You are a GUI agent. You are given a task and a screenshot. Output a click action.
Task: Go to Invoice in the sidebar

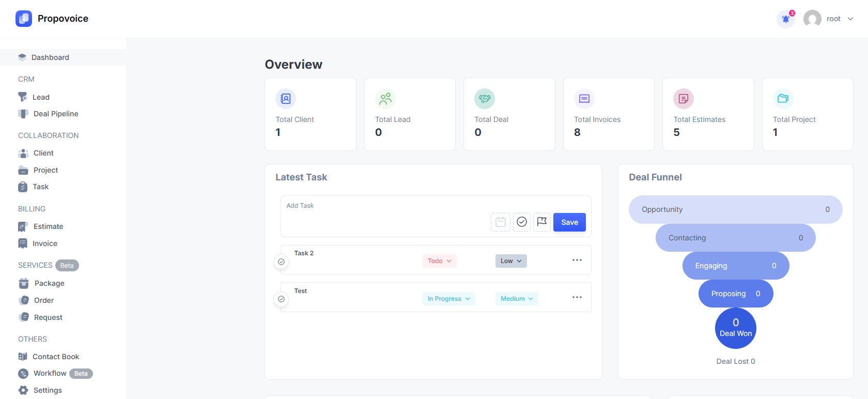coord(45,243)
